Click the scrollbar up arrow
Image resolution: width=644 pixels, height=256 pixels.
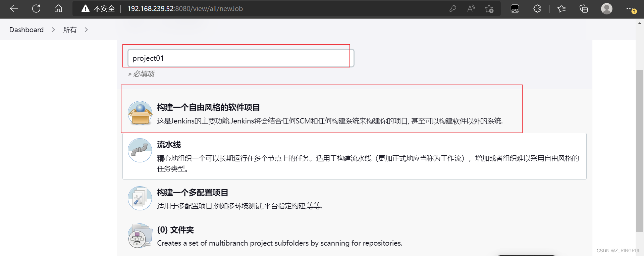pyautogui.click(x=640, y=23)
